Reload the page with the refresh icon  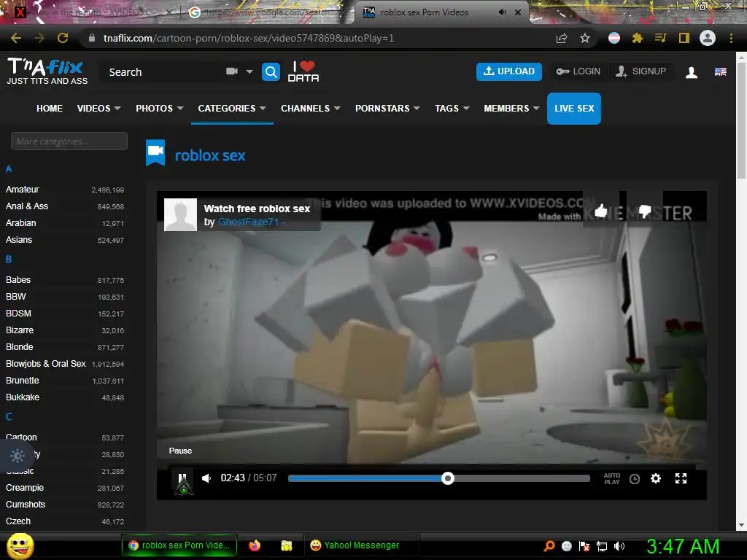click(x=63, y=38)
